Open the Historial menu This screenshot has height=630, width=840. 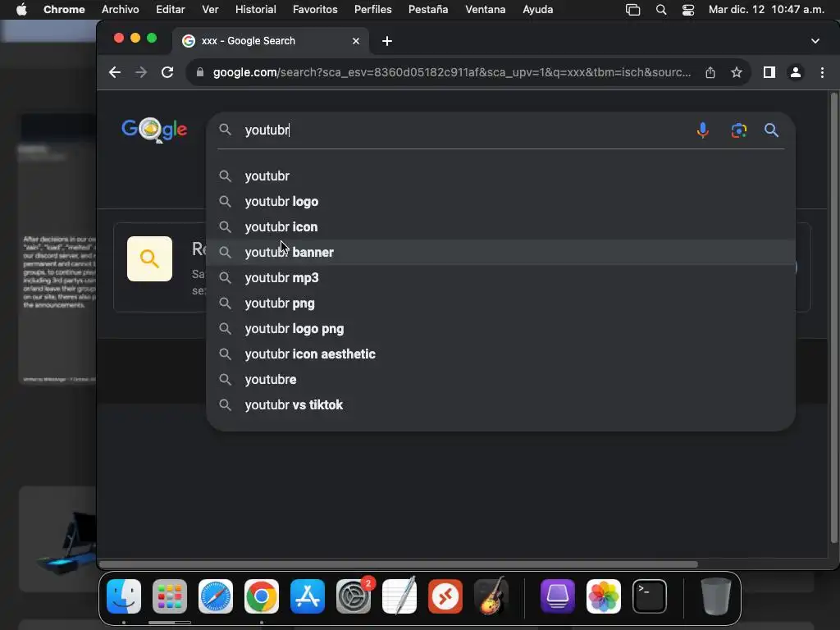[256, 10]
